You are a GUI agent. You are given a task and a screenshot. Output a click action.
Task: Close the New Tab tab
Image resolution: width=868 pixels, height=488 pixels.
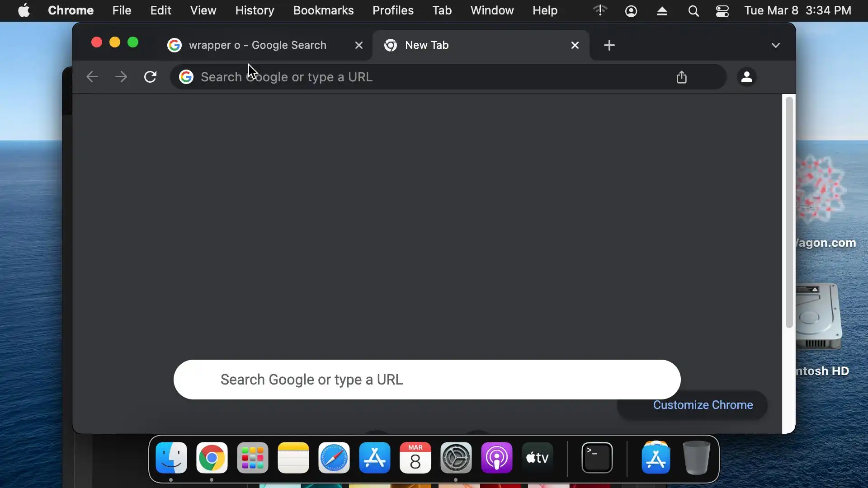point(575,45)
